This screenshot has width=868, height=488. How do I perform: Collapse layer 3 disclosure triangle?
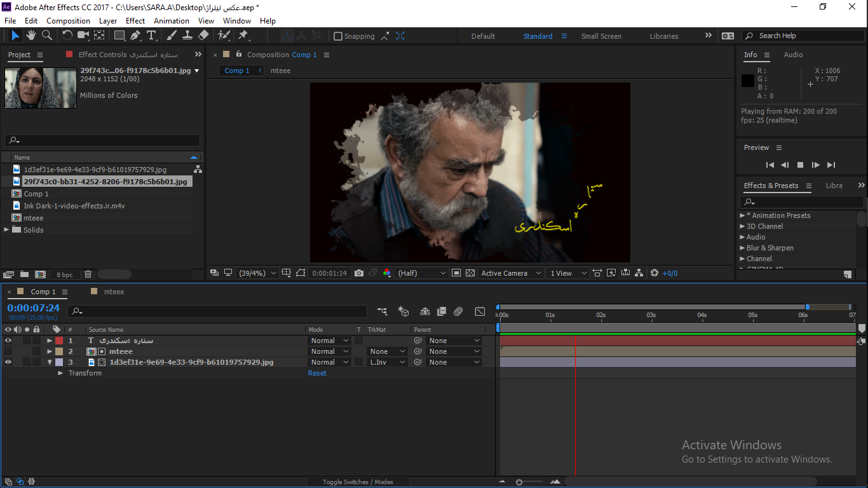pyautogui.click(x=50, y=362)
